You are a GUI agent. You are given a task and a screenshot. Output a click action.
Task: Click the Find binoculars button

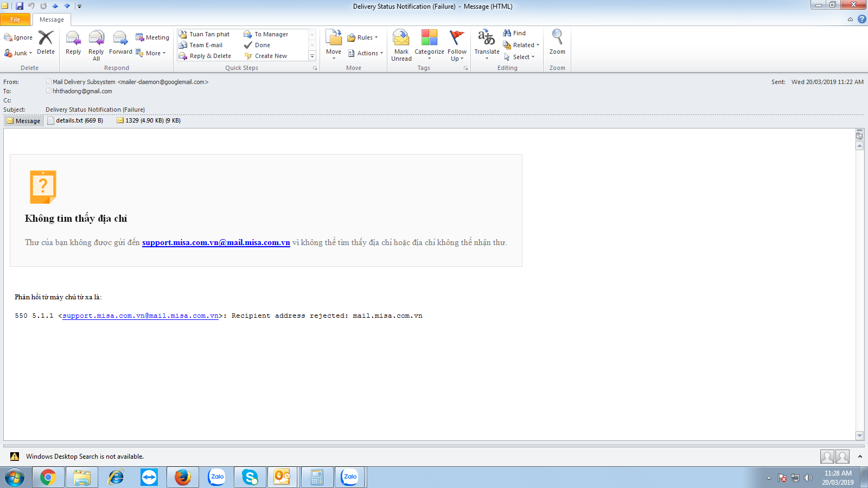(x=514, y=33)
